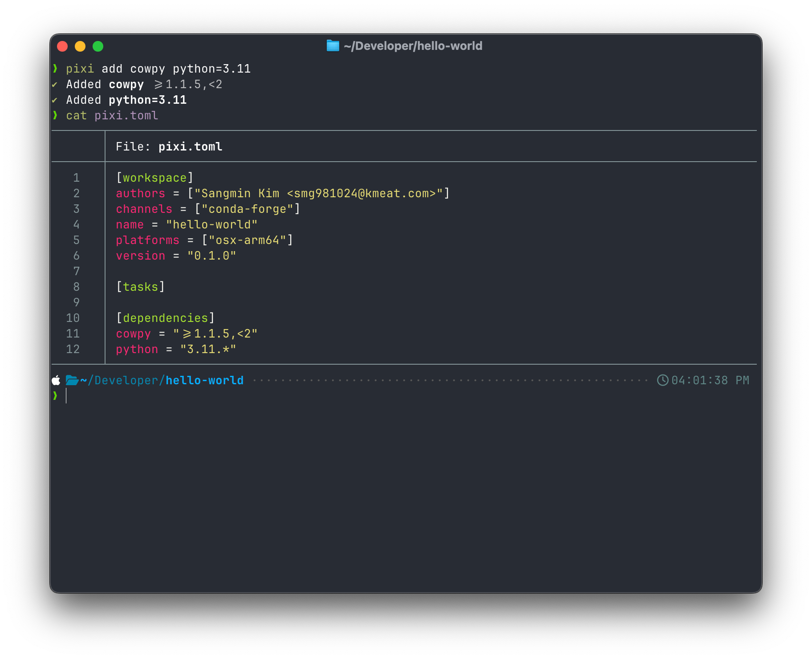Click the title text ~/Developer/hello-world
812x659 pixels.
tap(413, 46)
